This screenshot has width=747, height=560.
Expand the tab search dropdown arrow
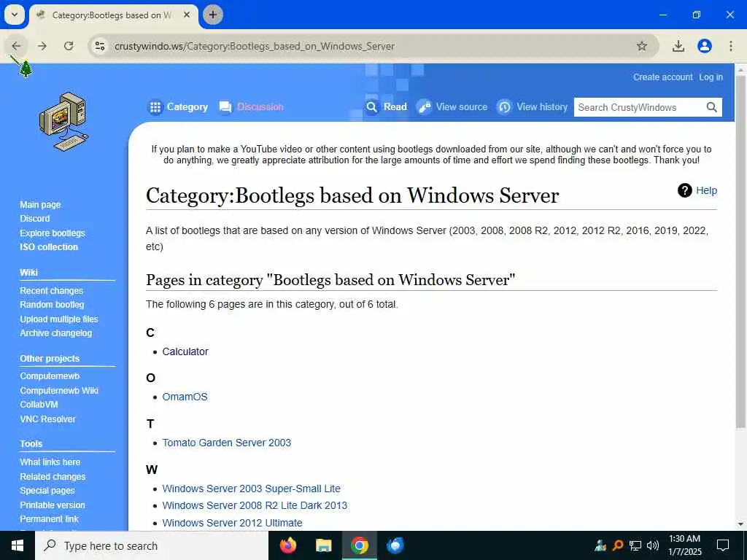pos(15,15)
